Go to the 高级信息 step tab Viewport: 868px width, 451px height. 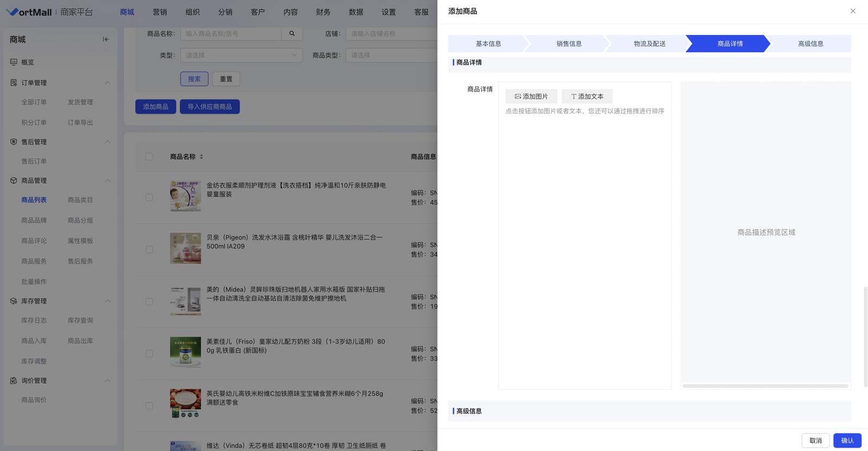(x=810, y=44)
